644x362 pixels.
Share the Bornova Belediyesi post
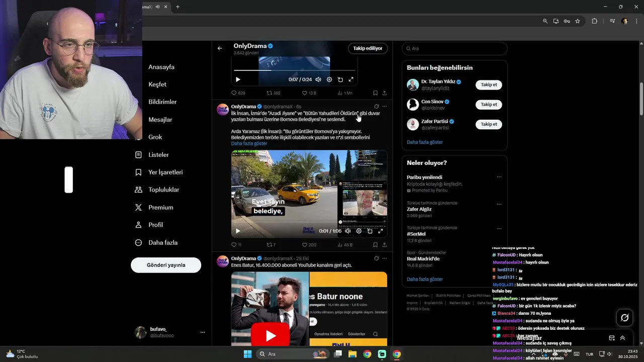384,245
